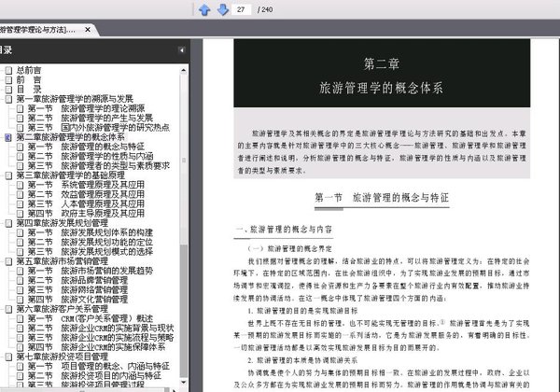Click the 第二章 heading in the page banner

(x=381, y=63)
